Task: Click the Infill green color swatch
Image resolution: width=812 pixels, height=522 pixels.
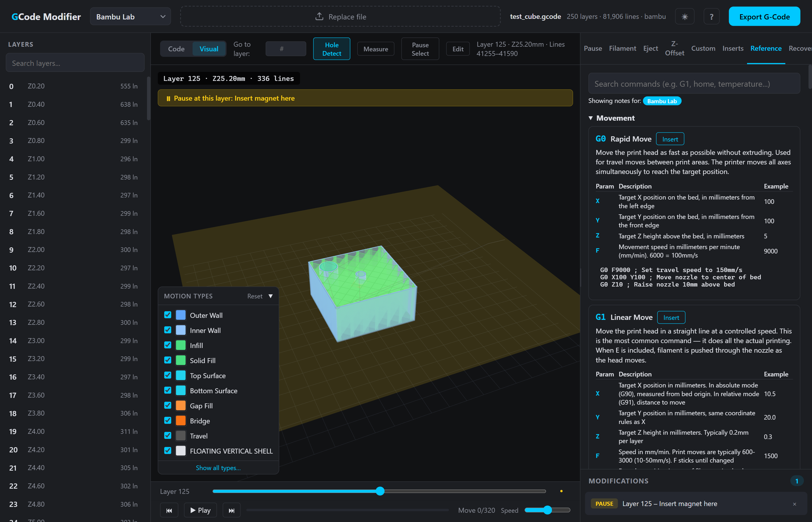Action: [x=181, y=345]
